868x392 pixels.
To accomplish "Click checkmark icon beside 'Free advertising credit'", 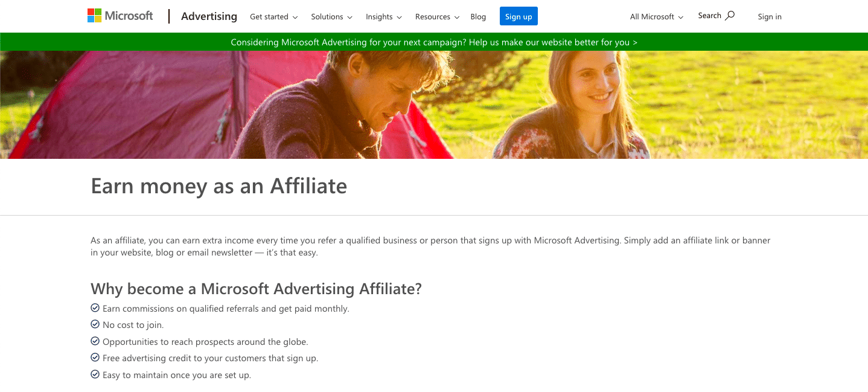I will 95,358.
